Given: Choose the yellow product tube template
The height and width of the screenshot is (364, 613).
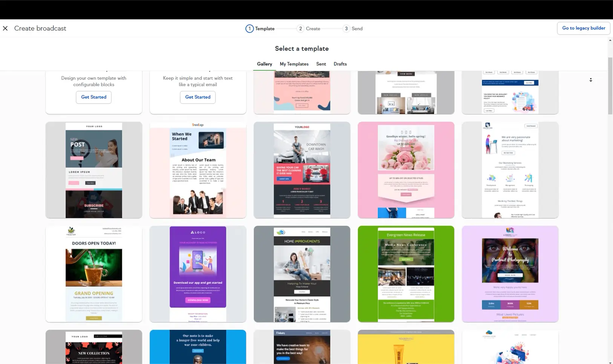Looking at the screenshot, I should pos(406,347).
